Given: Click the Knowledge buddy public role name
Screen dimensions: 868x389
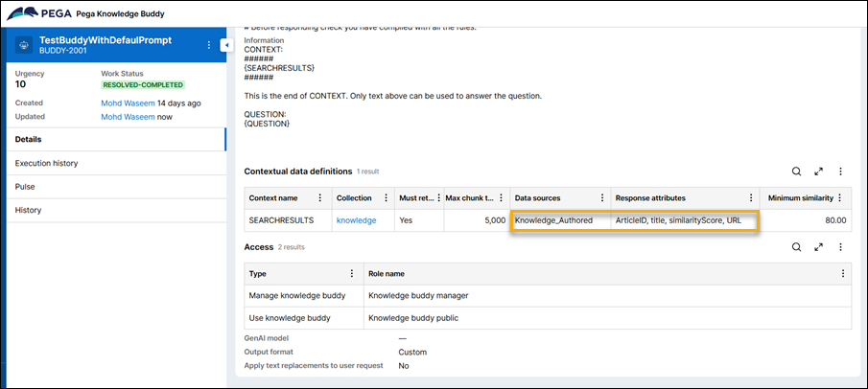Looking at the screenshot, I should point(413,318).
